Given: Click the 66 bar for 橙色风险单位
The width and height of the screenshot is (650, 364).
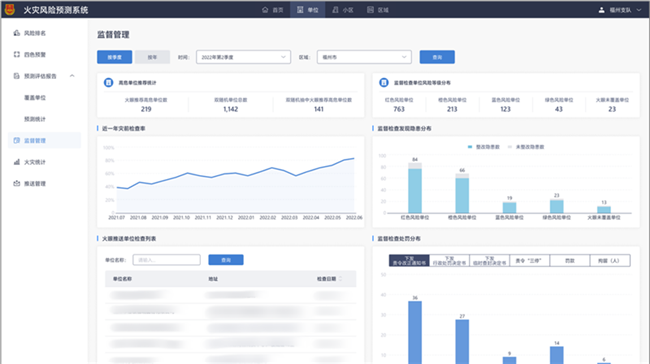Looking at the screenshot, I should click(462, 193).
